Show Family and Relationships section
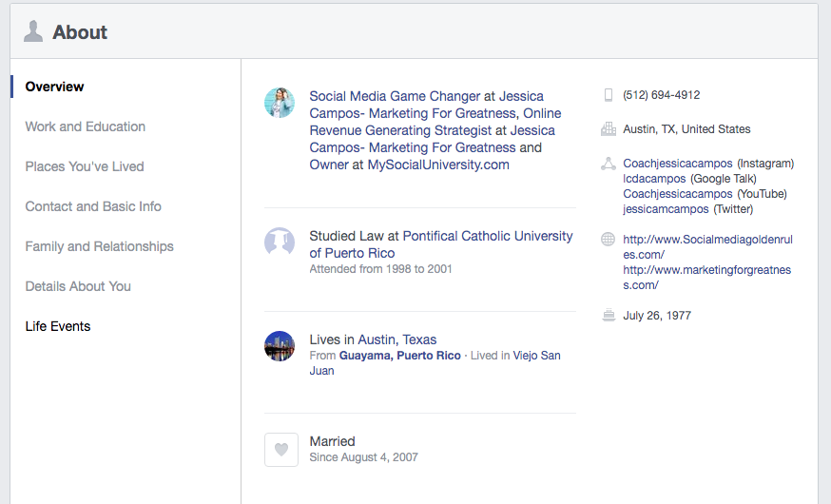The height and width of the screenshot is (504, 831). pyautogui.click(x=99, y=246)
